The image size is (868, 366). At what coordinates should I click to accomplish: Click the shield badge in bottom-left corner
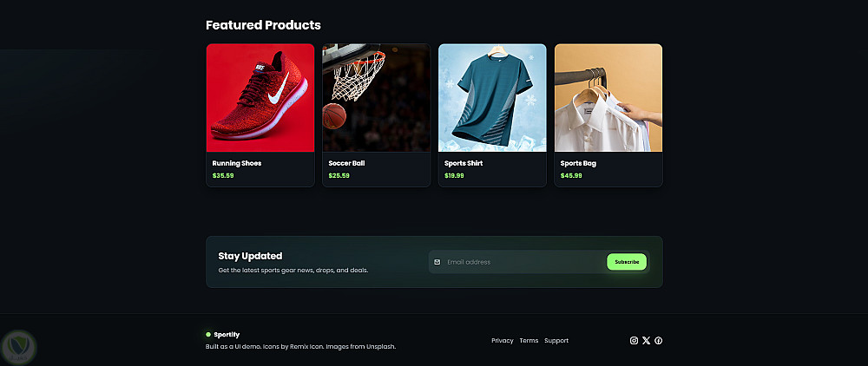[17, 347]
